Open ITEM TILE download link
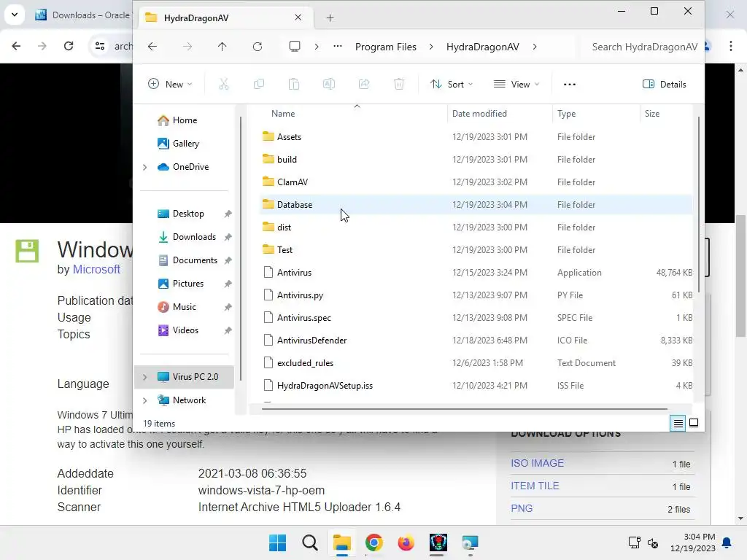The image size is (747, 560). (x=535, y=486)
